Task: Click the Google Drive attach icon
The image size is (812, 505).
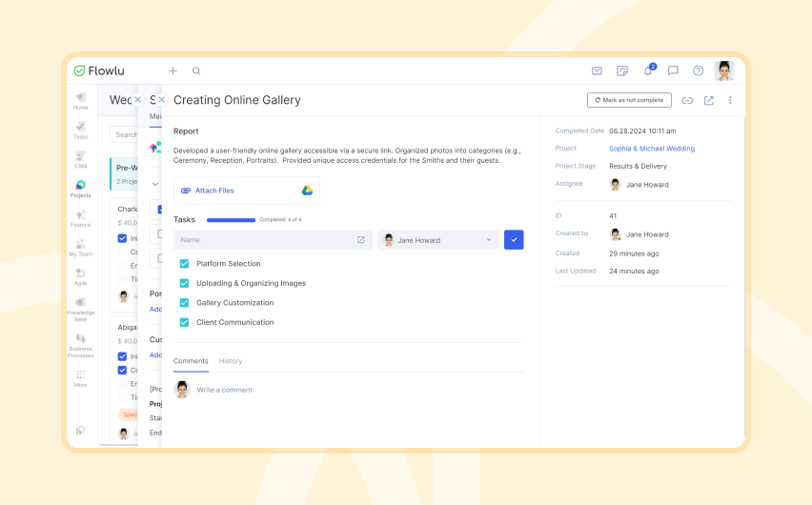Action: click(307, 191)
